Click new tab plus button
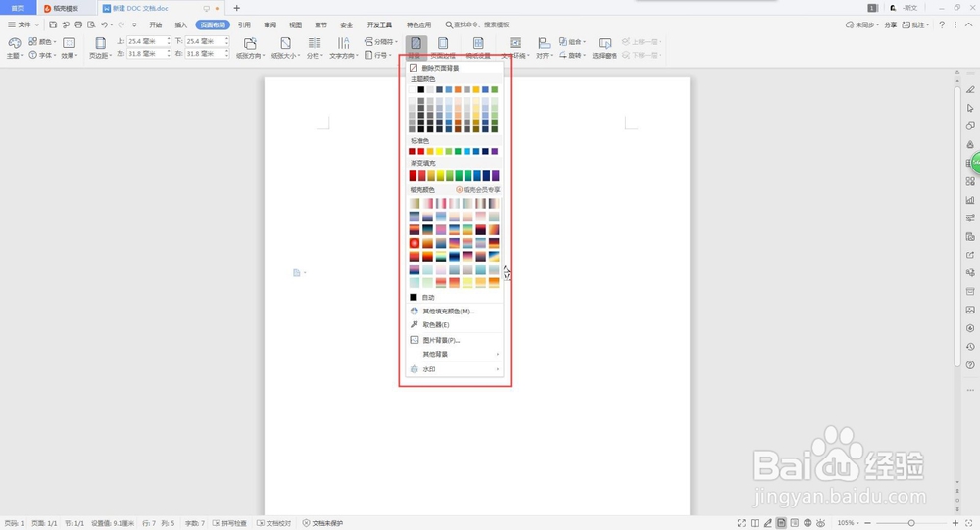This screenshot has width=980, height=530. tap(237, 8)
